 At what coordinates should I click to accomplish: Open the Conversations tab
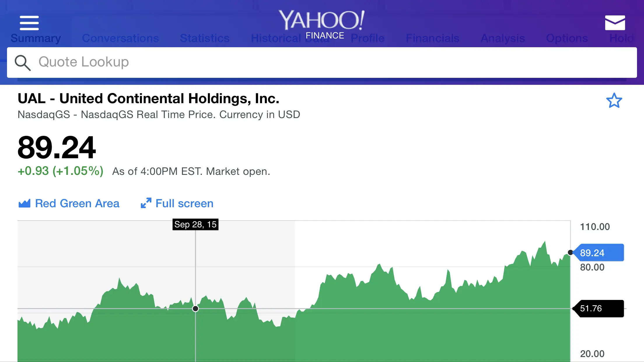(120, 38)
